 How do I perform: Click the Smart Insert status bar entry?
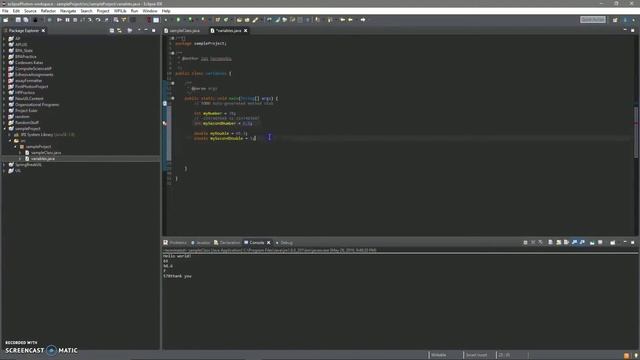click(476, 355)
